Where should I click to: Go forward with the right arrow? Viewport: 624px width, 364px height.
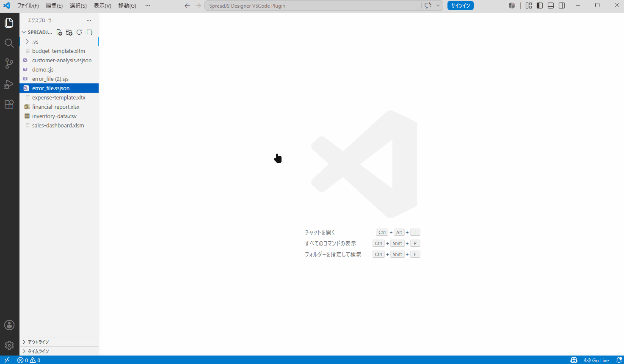tap(198, 6)
